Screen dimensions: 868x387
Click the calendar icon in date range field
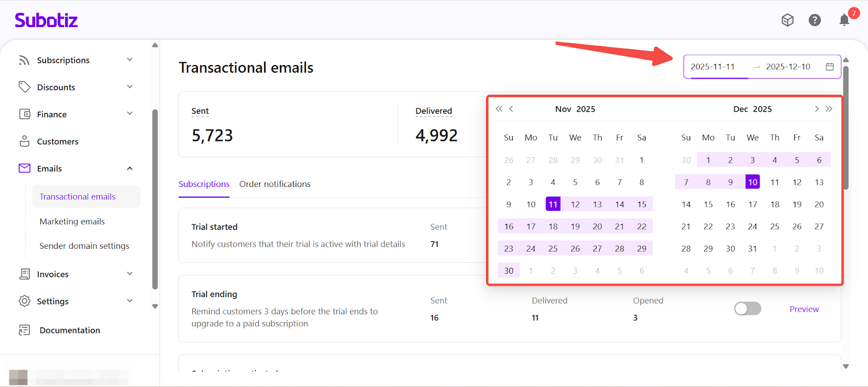[829, 67]
